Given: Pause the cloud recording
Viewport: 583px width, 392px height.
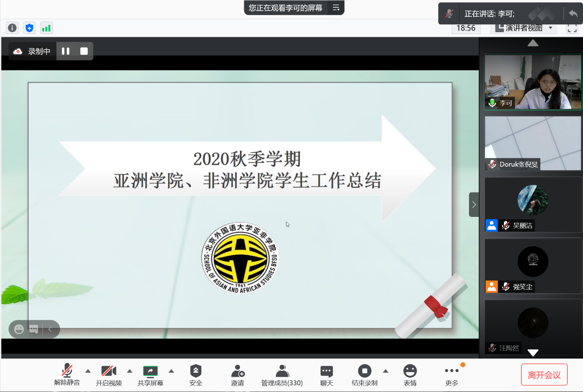Looking at the screenshot, I should [x=66, y=51].
